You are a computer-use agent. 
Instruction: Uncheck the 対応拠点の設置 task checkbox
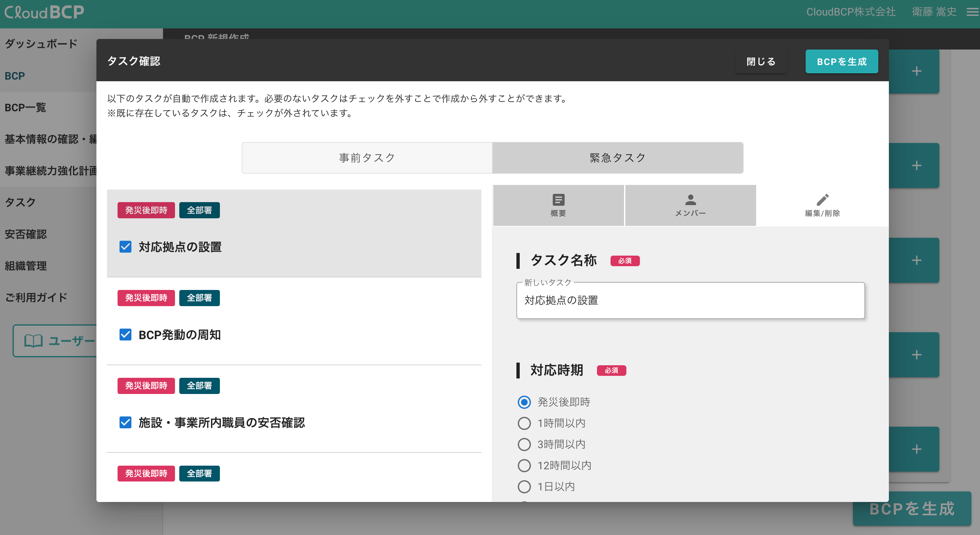click(x=125, y=247)
